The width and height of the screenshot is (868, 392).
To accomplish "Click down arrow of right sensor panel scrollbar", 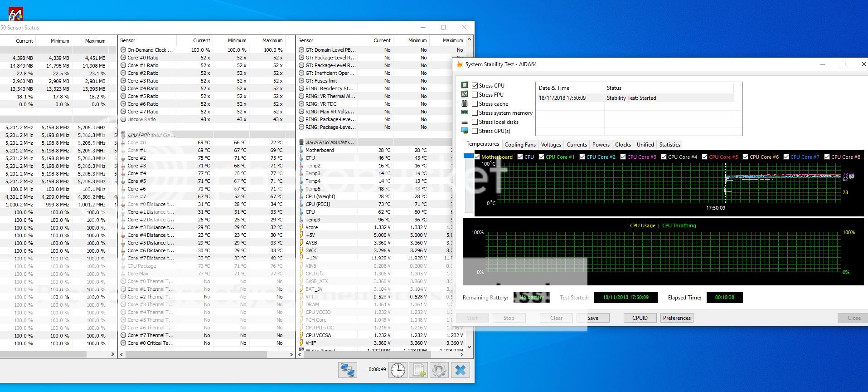I will click(469, 347).
